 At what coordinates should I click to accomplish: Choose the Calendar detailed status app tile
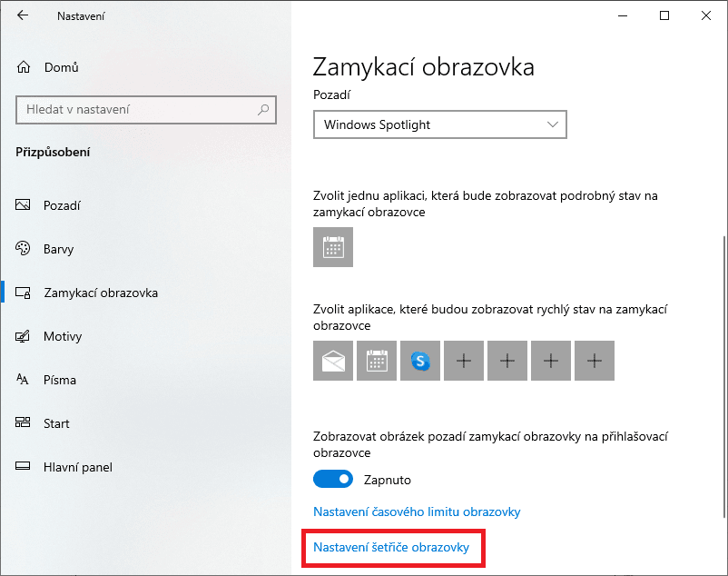coord(333,247)
